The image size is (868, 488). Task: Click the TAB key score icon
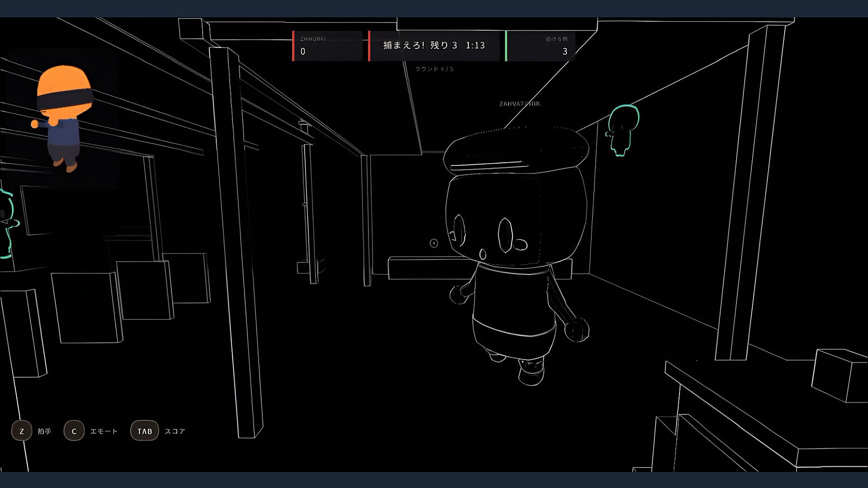[145, 431]
